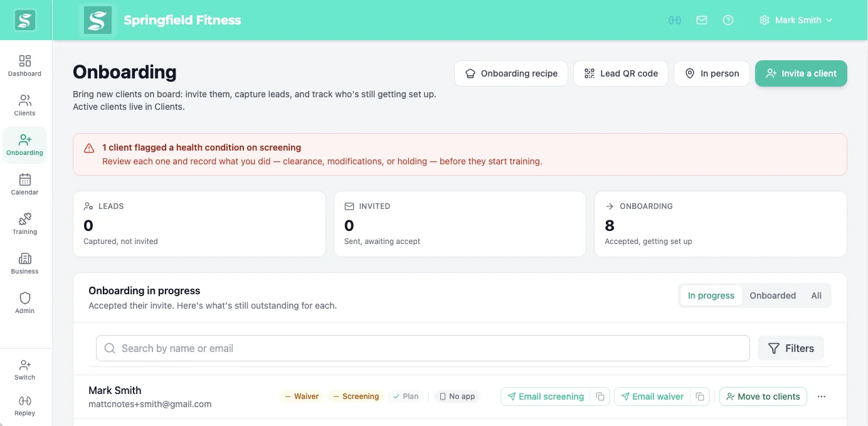Image resolution: width=868 pixels, height=426 pixels.
Task: Click the Waiver status badge
Action: [x=302, y=397]
